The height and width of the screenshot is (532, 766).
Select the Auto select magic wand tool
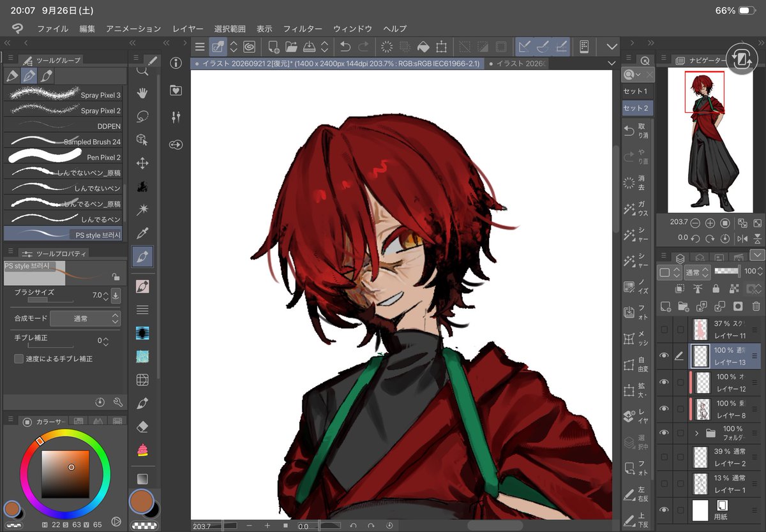pos(142,210)
